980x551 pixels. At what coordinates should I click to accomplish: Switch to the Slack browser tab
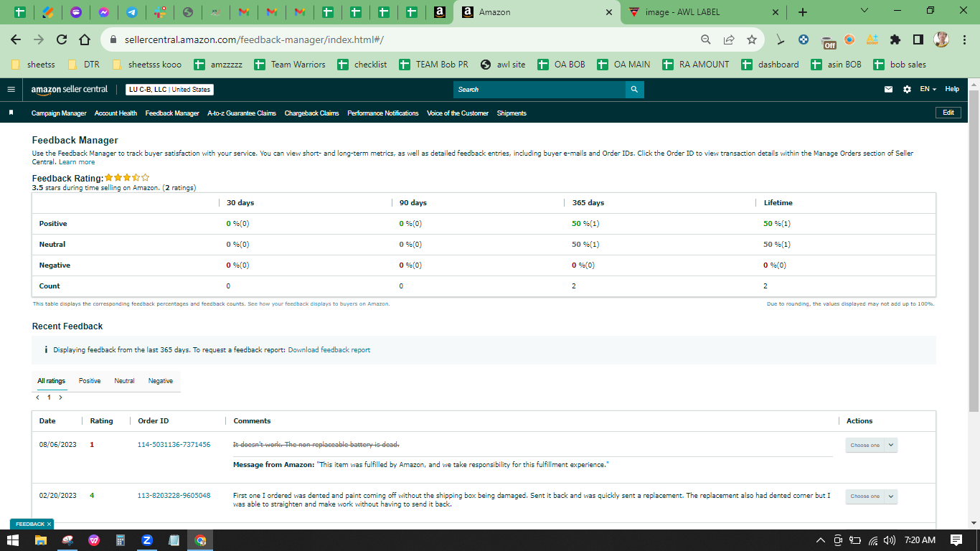160,12
